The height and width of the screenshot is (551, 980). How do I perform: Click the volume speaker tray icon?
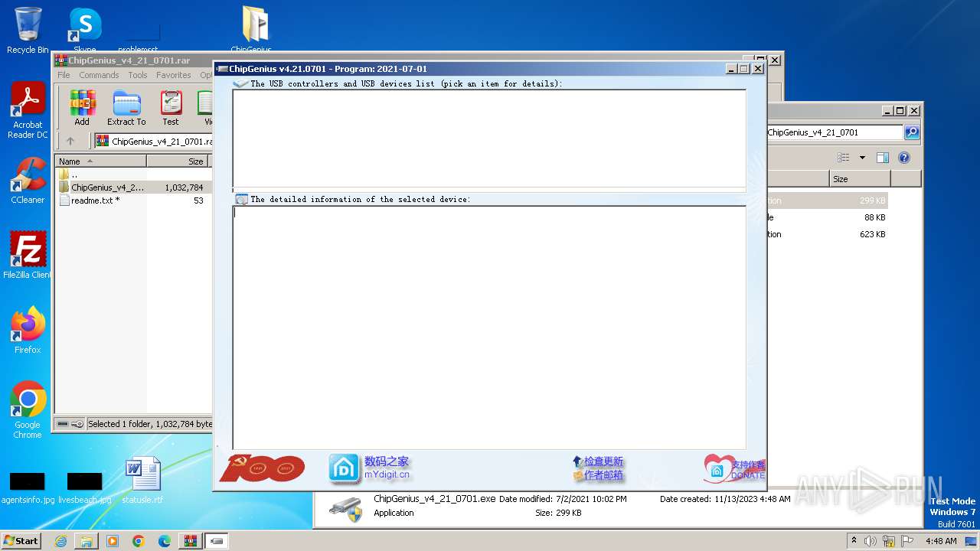871,541
